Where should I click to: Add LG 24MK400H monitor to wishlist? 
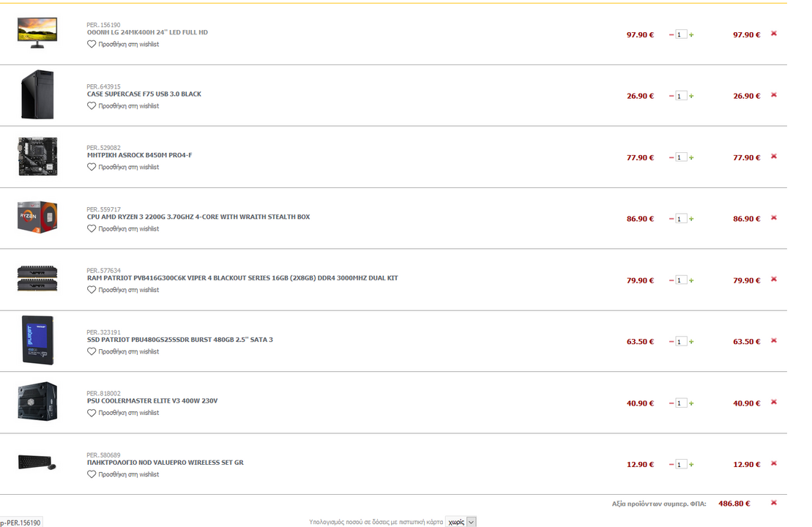click(123, 45)
